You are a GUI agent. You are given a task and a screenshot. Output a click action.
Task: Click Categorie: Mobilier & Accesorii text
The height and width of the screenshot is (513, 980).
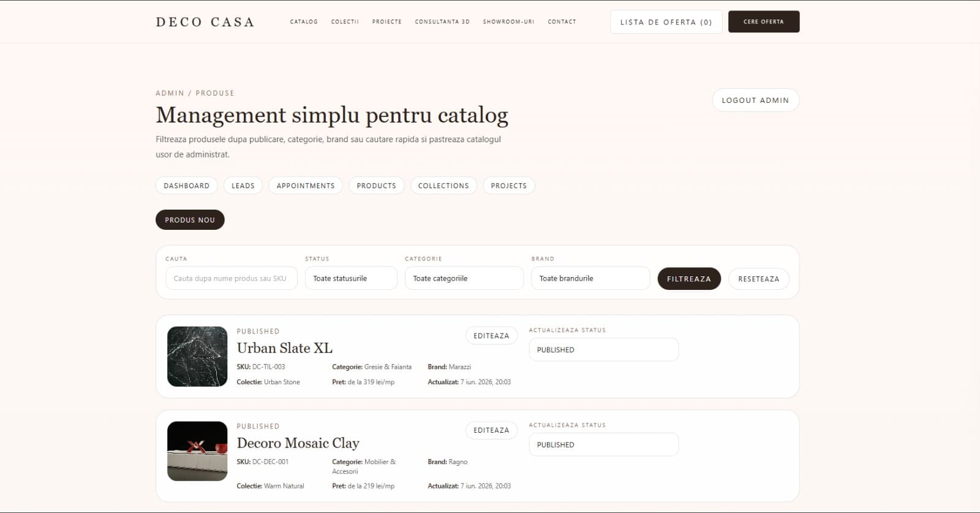[364, 466]
